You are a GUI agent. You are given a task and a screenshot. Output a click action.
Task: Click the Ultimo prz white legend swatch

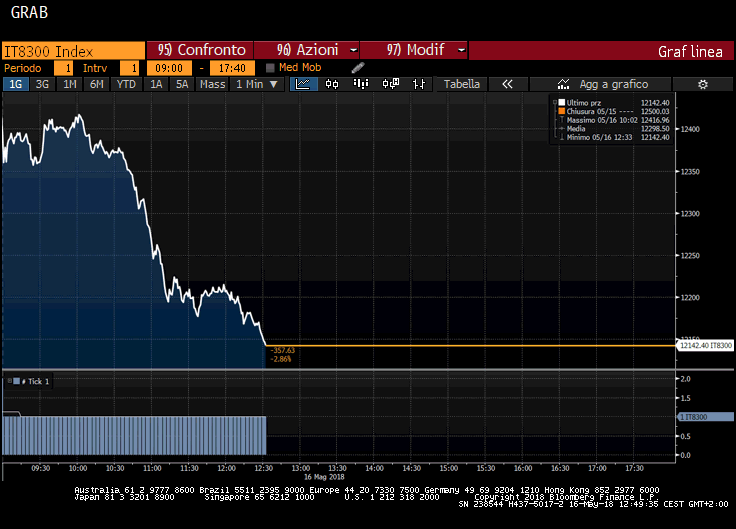click(x=561, y=102)
